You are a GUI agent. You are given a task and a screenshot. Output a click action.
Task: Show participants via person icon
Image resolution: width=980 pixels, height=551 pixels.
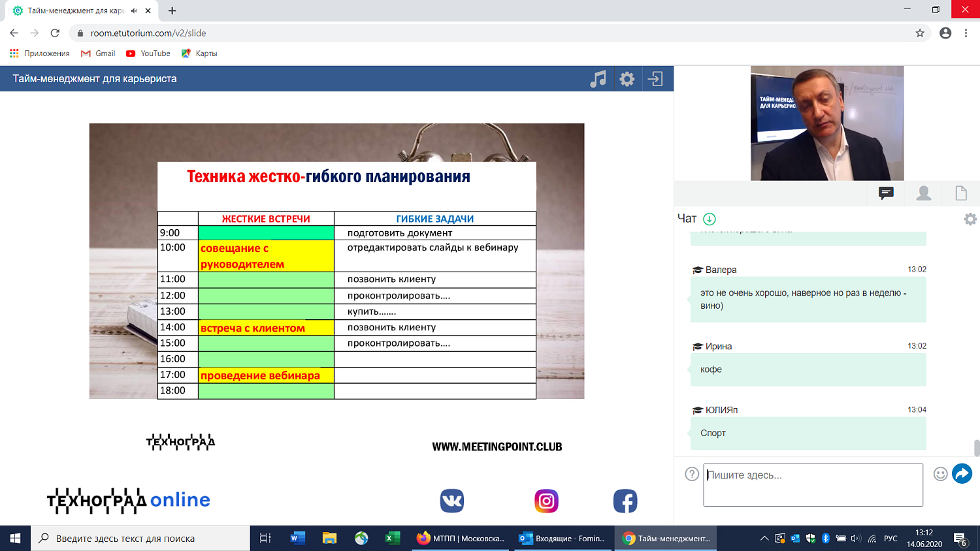923,193
